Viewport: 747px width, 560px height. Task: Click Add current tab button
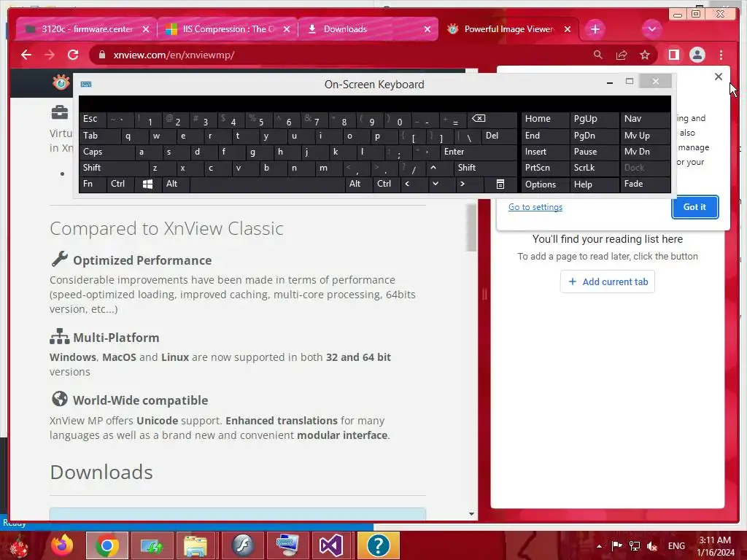pyautogui.click(x=608, y=281)
